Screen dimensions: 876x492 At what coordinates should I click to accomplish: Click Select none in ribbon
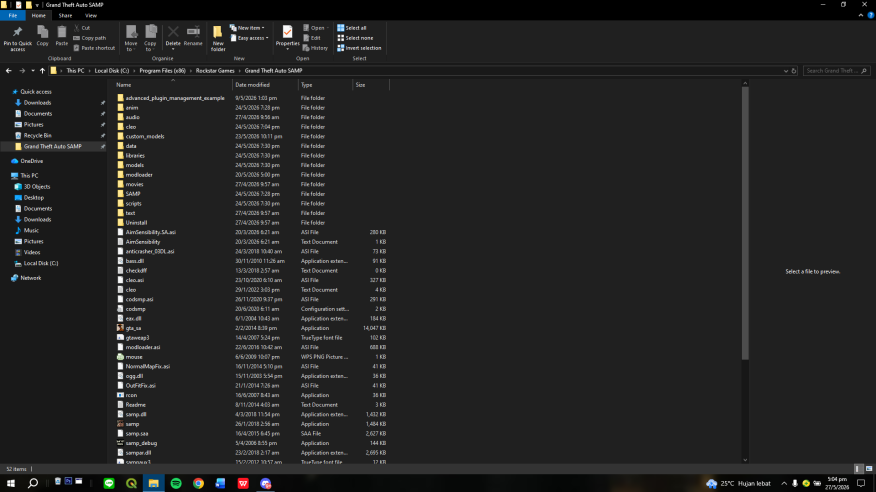click(x=355, y=38)
